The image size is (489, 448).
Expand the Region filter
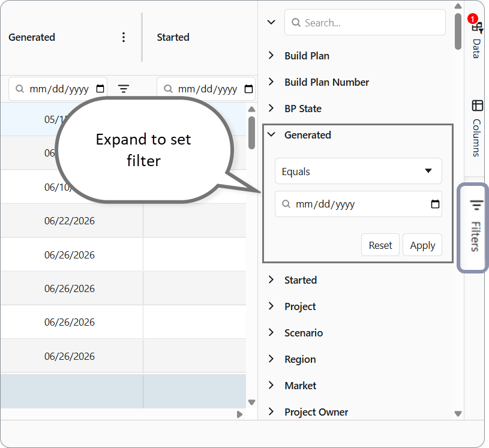click(271, 359)
